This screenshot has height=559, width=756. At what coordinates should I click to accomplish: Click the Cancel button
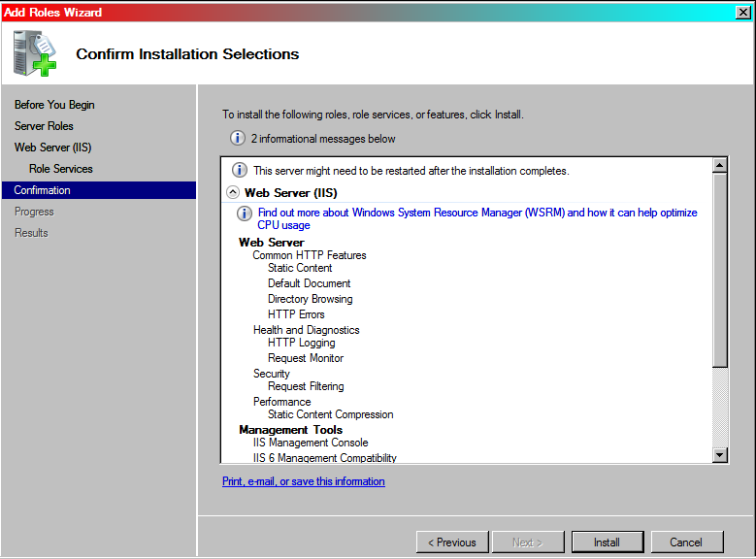pyautogui.click(x=686, y=543)
